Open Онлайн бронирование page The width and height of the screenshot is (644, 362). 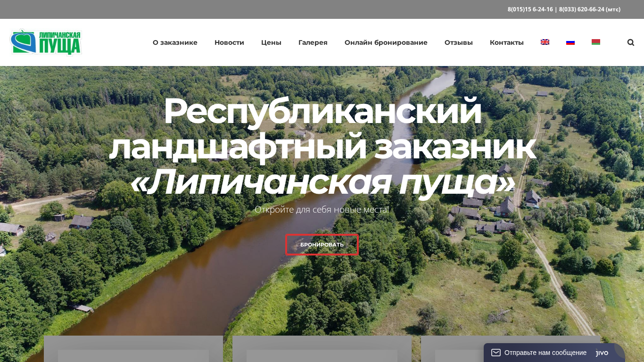coord(386,42)
